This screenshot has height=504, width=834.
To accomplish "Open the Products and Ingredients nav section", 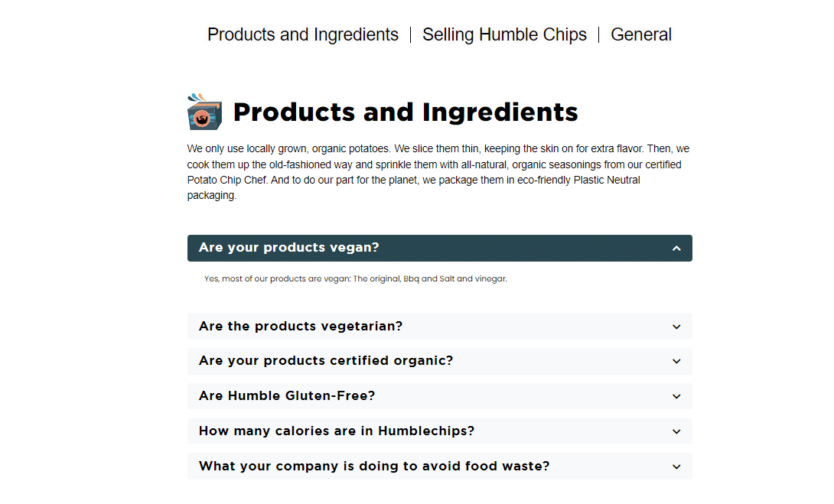I will pyautogui.click(x=303, y=35).
